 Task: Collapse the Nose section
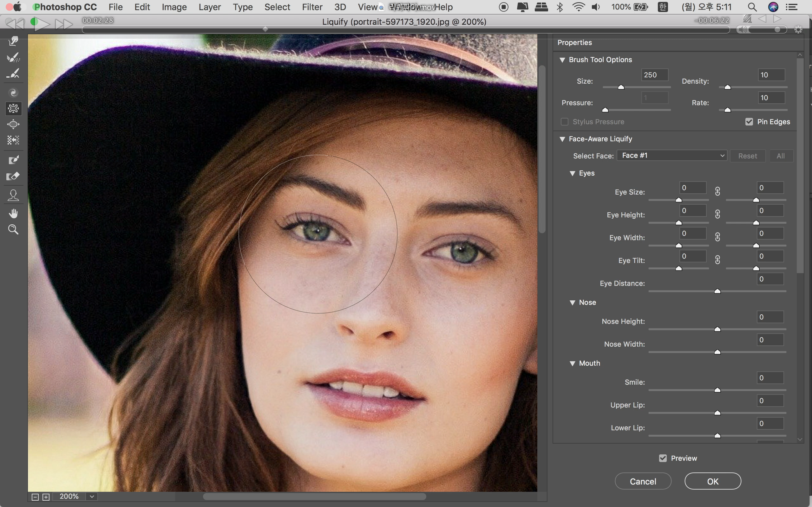point(573,302)
